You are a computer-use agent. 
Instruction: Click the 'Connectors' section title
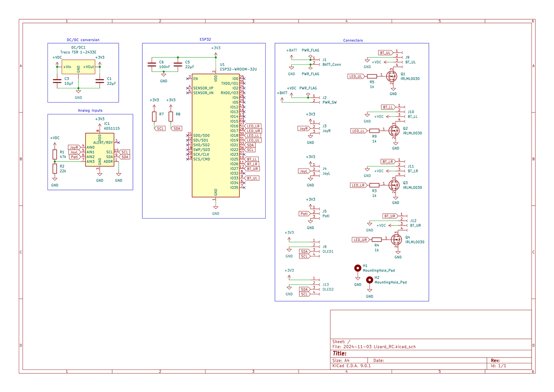[x=353, y=40]
